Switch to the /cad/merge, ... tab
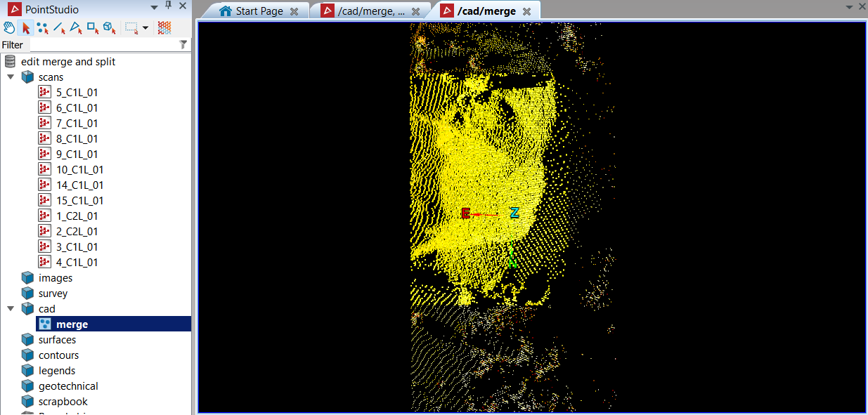The width and height of the screenshot is (868, 415). point(370,11)
